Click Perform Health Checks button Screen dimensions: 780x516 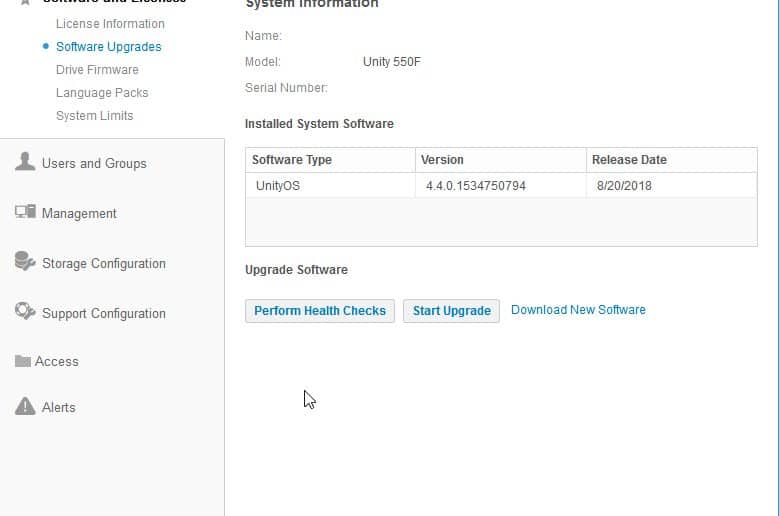coord(320,311)
